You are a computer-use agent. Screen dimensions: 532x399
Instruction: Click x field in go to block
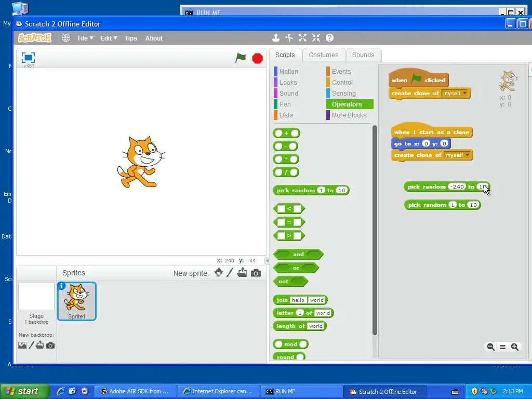click(x=426, y=143)
